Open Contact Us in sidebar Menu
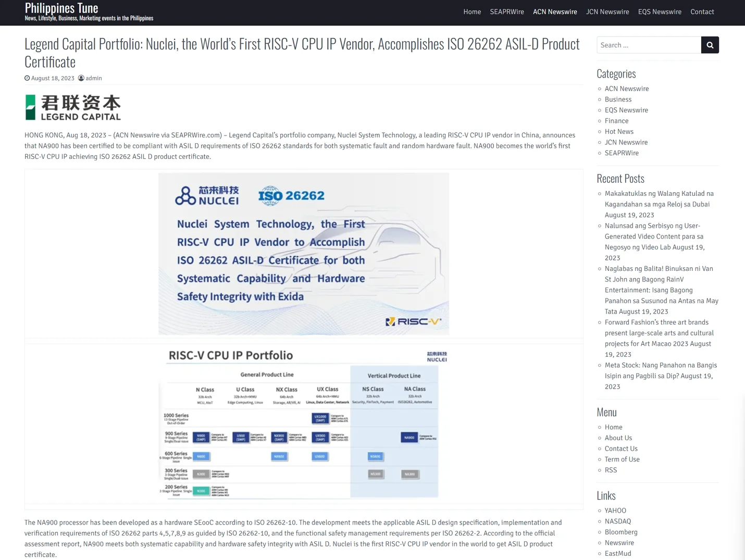Image resolution: width=745 pixels, height=560 pixels. pyautogui.click(x=621, y=449)
